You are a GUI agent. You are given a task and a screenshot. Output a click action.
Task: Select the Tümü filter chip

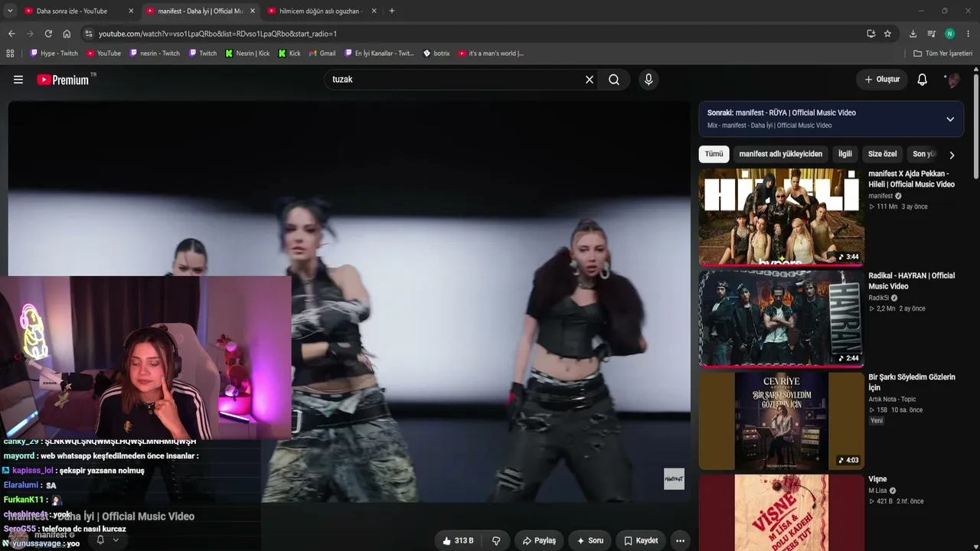coord(714,154)
